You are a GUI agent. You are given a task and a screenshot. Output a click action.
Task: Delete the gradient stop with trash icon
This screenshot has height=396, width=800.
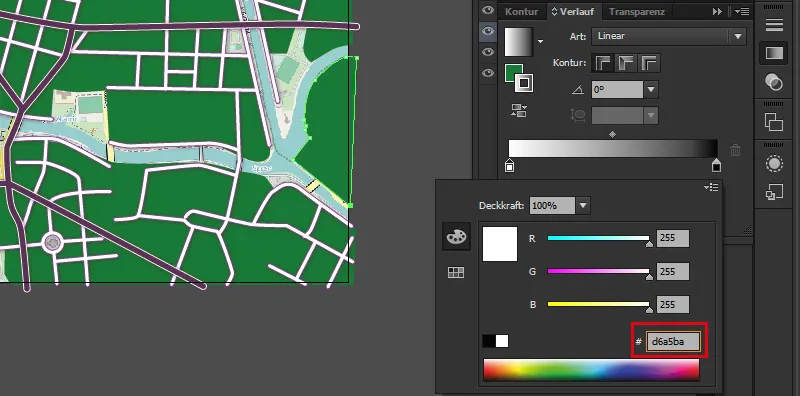tap(735, 150)
